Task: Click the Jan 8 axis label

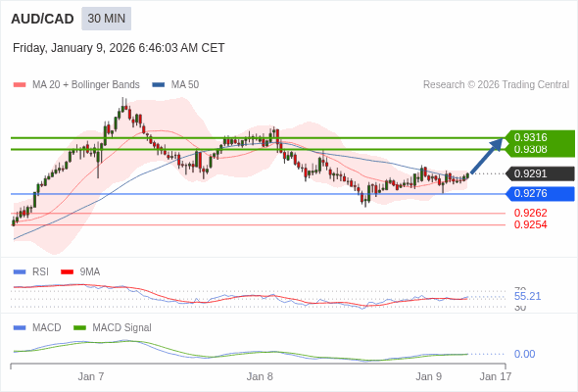Action: tap(260, 376)
